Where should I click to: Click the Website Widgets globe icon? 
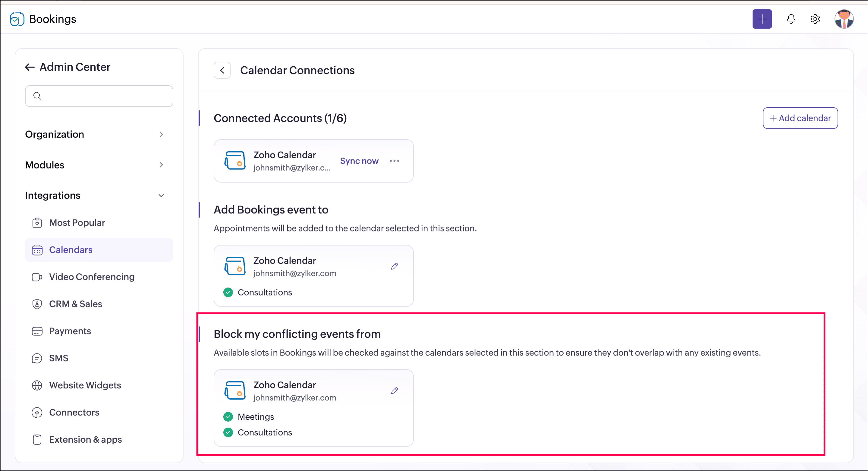37,385
